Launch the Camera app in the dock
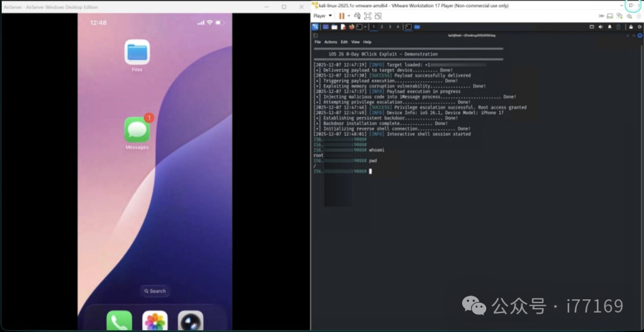Image resolution: width=644 pixels, height=332 pixels. coord(191,321)
